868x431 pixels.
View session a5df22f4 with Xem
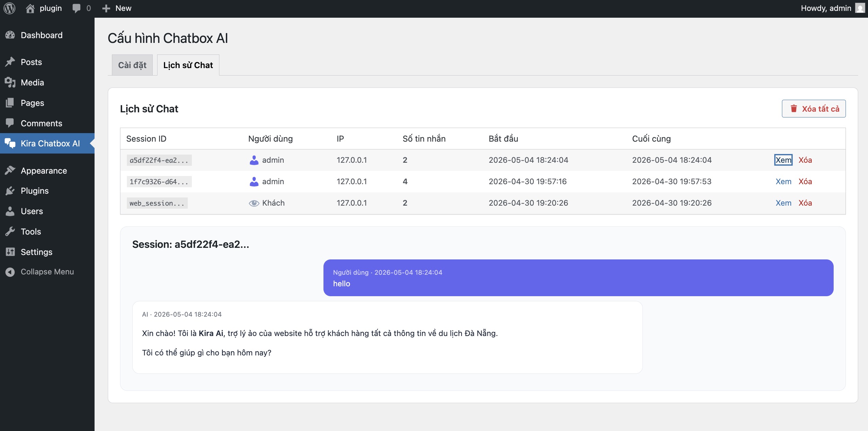[x=783, y=160]
